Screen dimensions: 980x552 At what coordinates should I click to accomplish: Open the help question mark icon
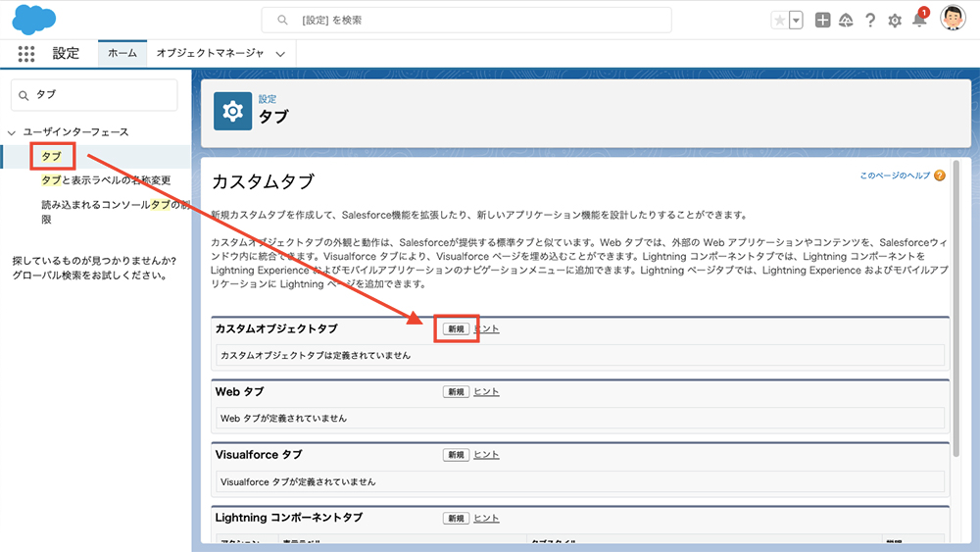pos(870,21)
